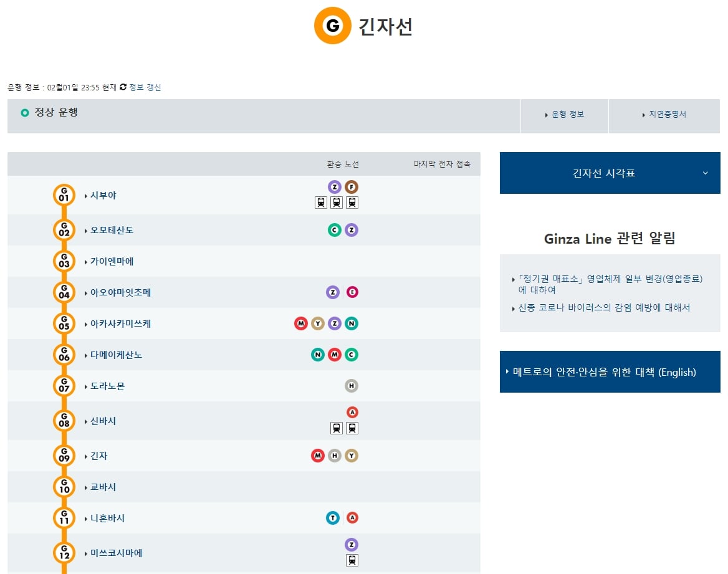Open 아오야마잇초메 station link
Viewport: 728px width, 574px height.
pos(120,292)
